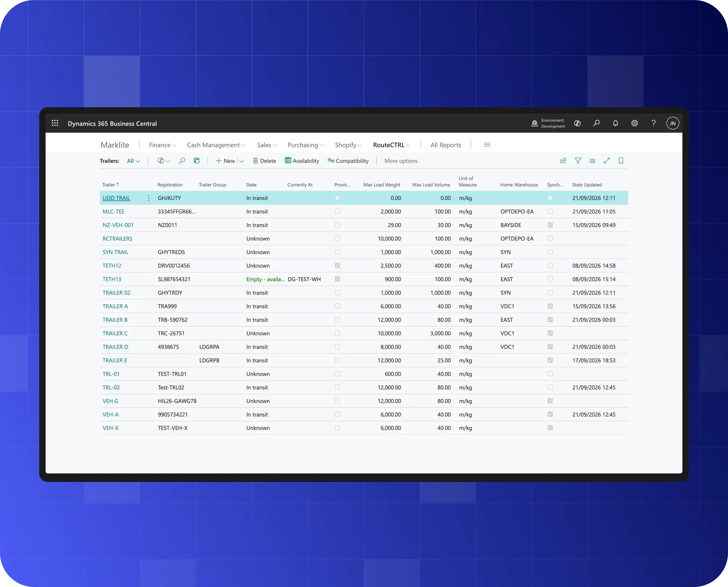Sort by the State Updated column header
728x587 pixels.
[587, 185]
